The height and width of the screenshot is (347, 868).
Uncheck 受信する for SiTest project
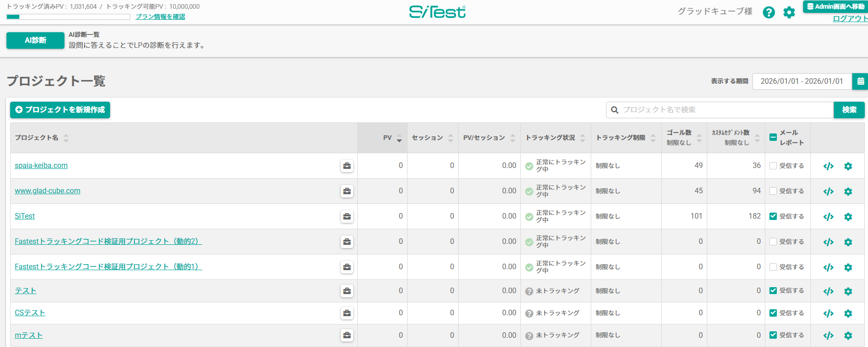[773, 216]
